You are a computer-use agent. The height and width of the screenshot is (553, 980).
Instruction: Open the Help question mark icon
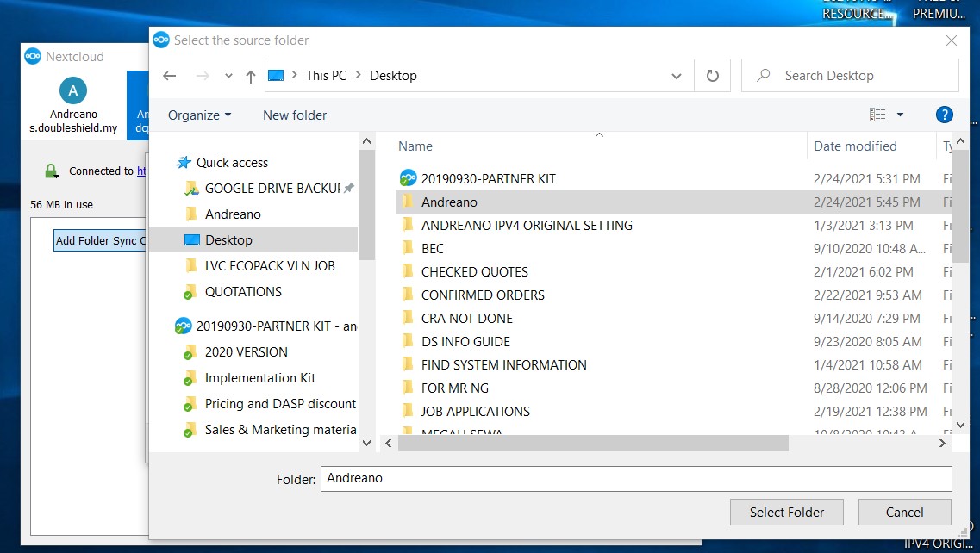point(944,115)
